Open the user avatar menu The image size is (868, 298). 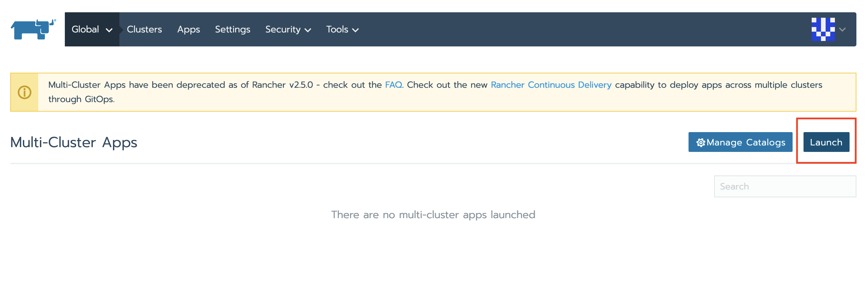click(x=823, y=29)
